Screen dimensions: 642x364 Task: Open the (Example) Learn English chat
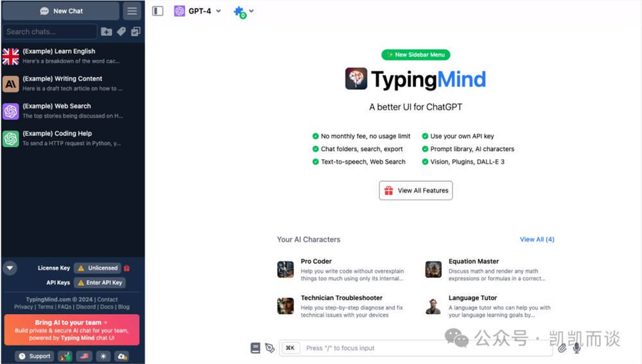click(x=73, y=56)
